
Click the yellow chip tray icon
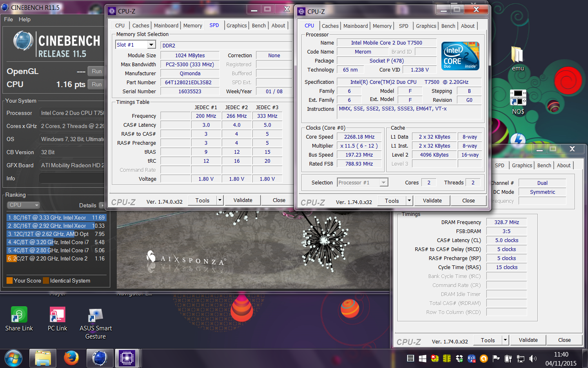point(447,359)
